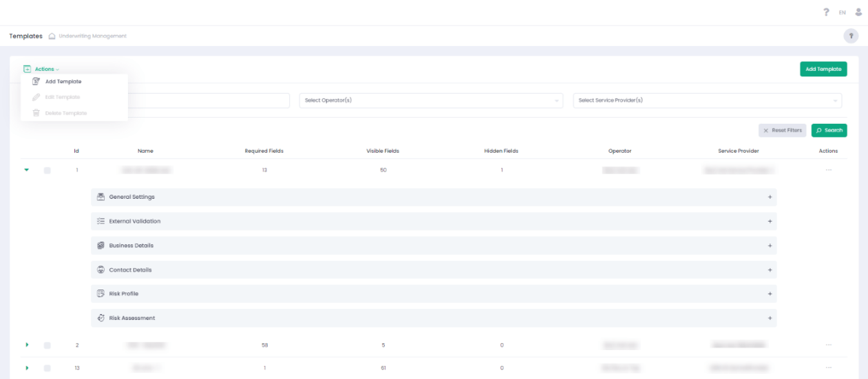Click the Reset Filters button

point(782,130)
